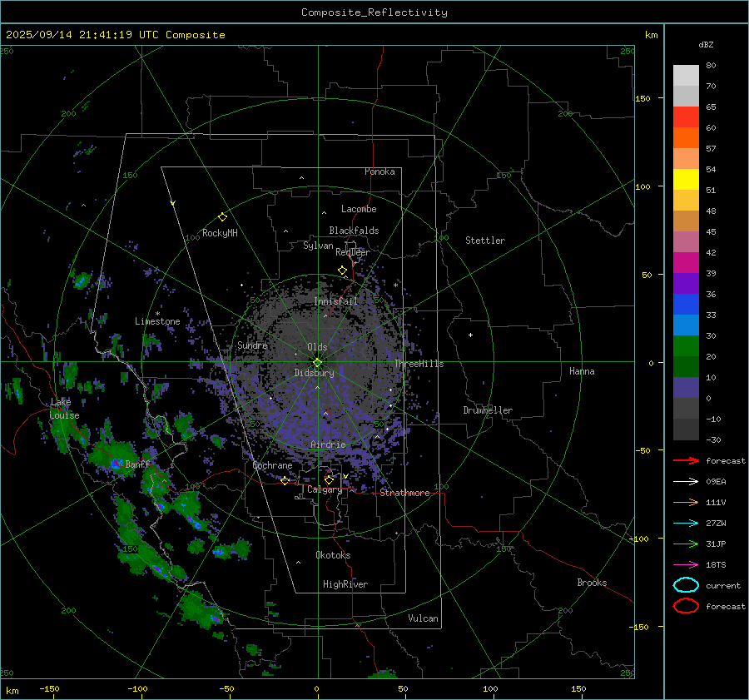749x700 pixels.
Task: Click the 'RockyMH' map label
Action: 220,233
